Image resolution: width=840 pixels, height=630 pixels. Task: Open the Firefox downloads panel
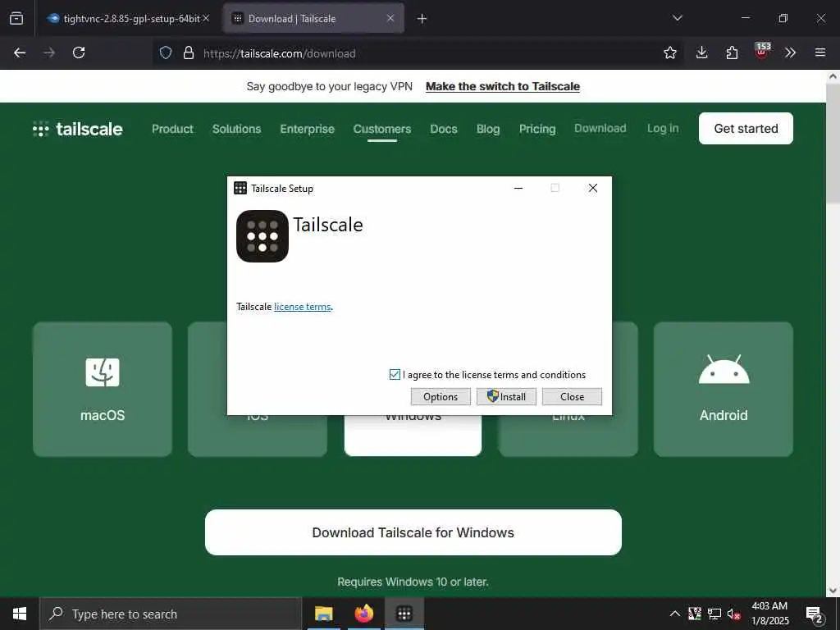[702, 52]
